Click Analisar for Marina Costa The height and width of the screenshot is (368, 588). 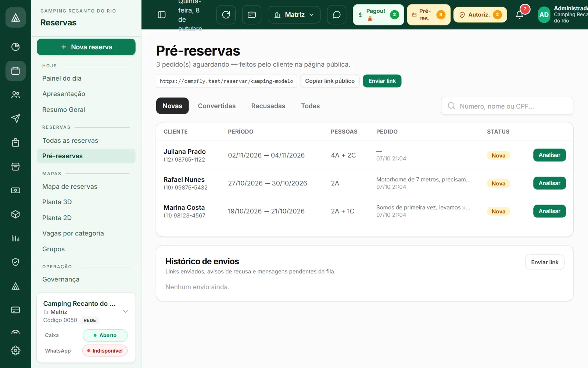(549, 211)
